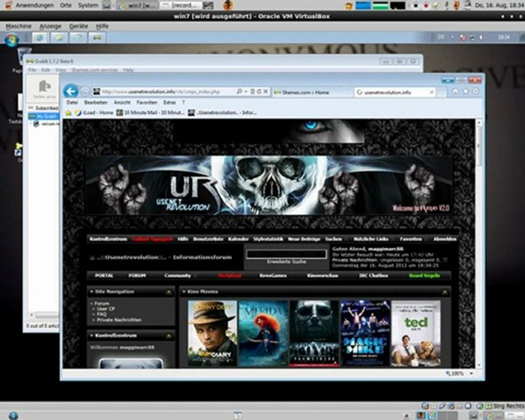
Task: Open Erweiterte Suche link
Action: tap(286, 261)
